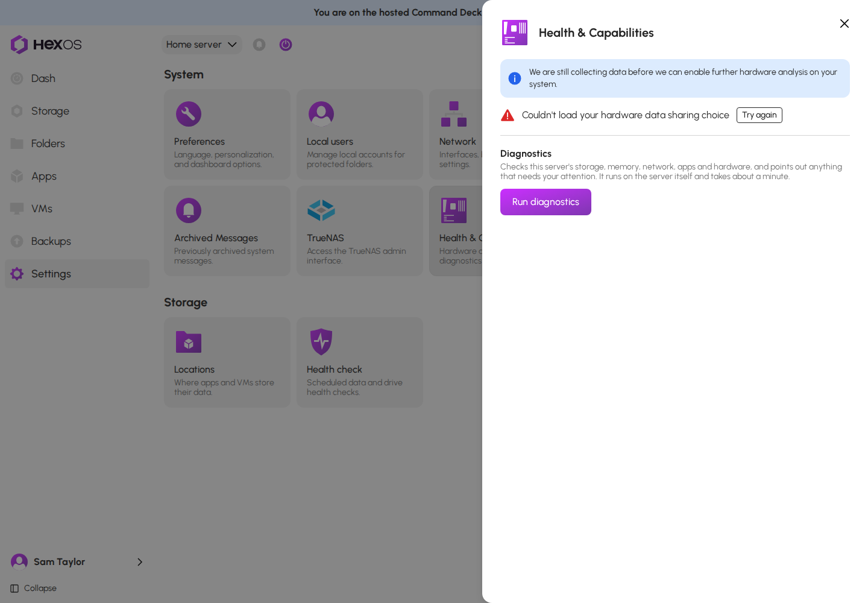Open the TrueNAS card title
This screenshot has width=868, height=603.
(325, 238)
